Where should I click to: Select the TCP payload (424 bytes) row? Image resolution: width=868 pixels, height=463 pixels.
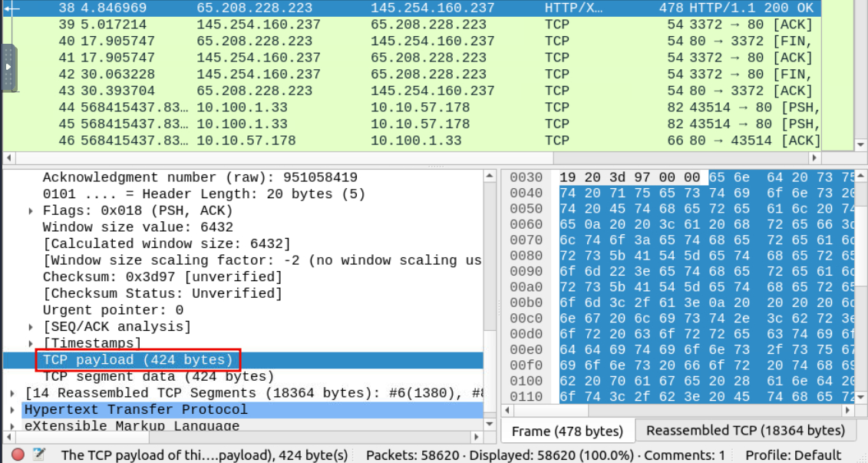tap(137, 360)
